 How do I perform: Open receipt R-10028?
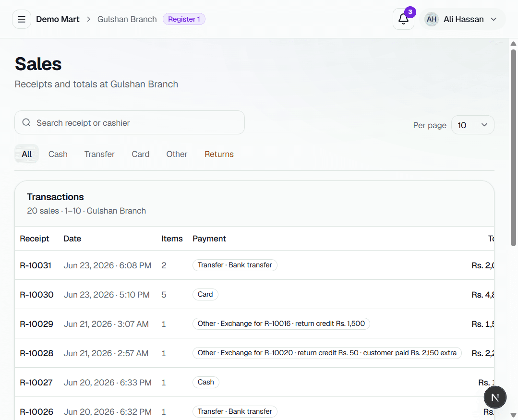(x=36, y=353)
